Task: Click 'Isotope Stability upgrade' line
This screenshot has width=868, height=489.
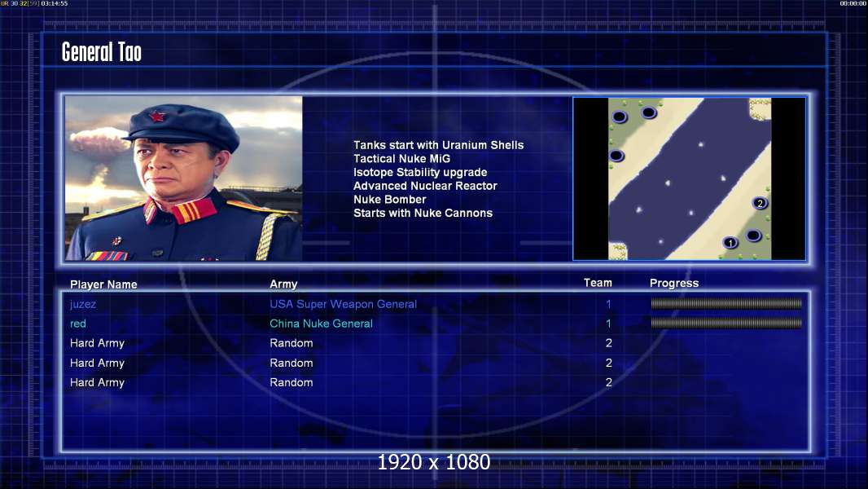Action: pyautogui.click(x=420, y=172)
